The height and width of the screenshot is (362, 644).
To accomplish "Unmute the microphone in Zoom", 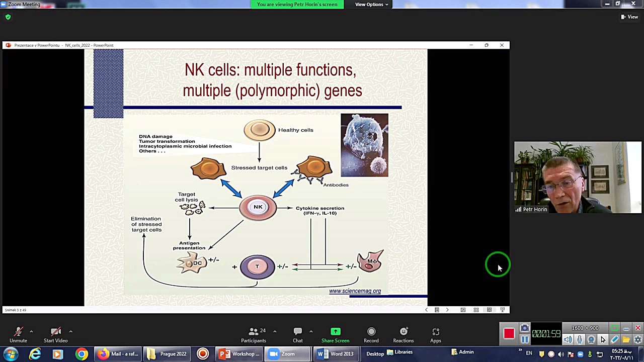I will pyautogui.click(x=18, y=335).
